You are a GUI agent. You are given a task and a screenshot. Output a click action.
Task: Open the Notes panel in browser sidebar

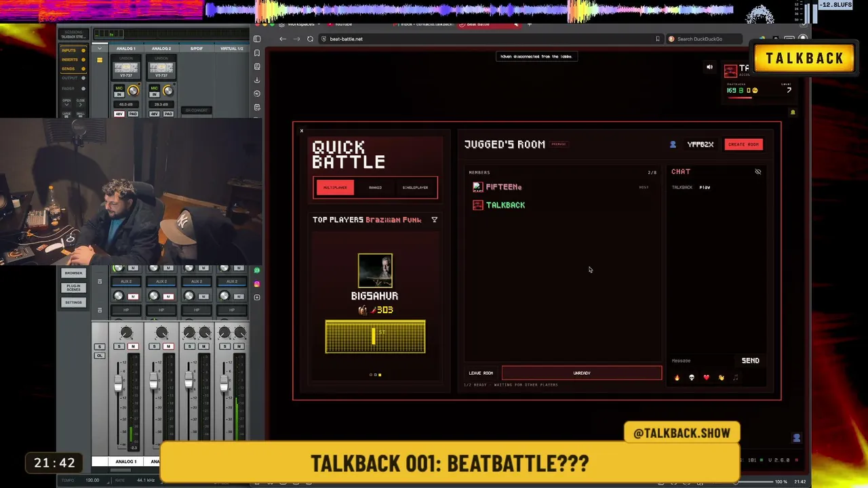point(257,107)
